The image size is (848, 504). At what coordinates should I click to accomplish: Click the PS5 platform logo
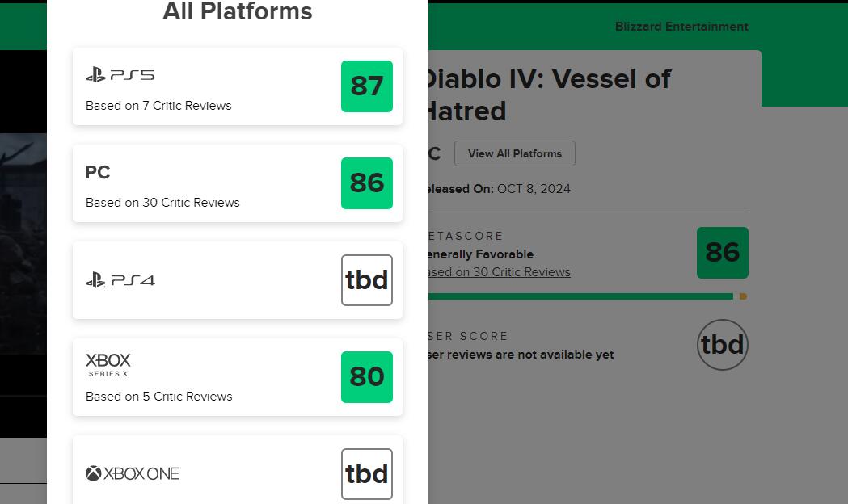[120, 75]
